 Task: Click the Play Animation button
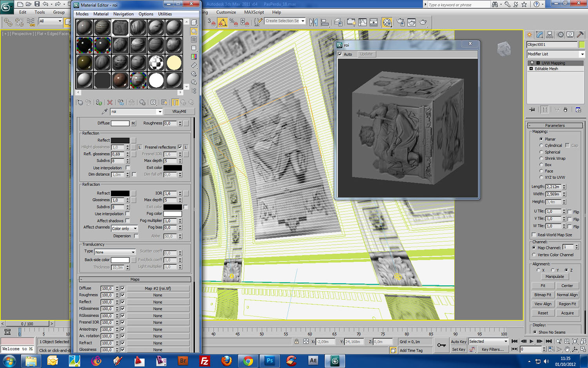pyautogui.click(x=532, y=341)
